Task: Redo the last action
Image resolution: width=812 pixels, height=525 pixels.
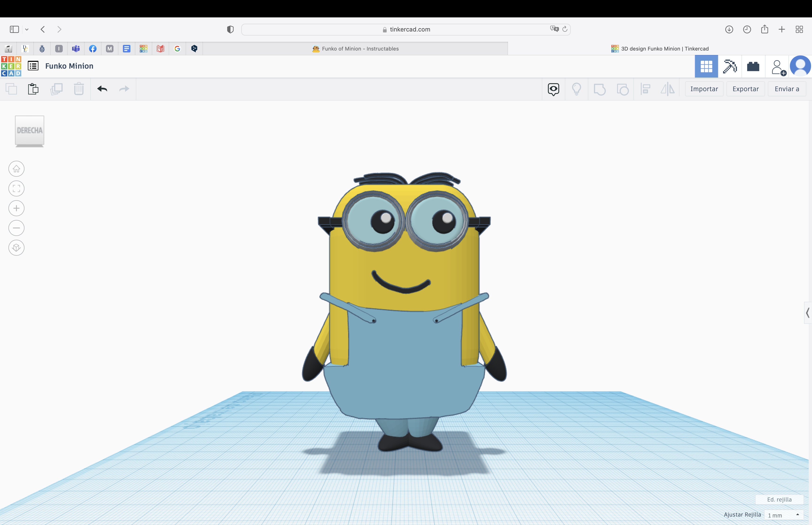Action: pyautogui.click(x=124, y=89)
